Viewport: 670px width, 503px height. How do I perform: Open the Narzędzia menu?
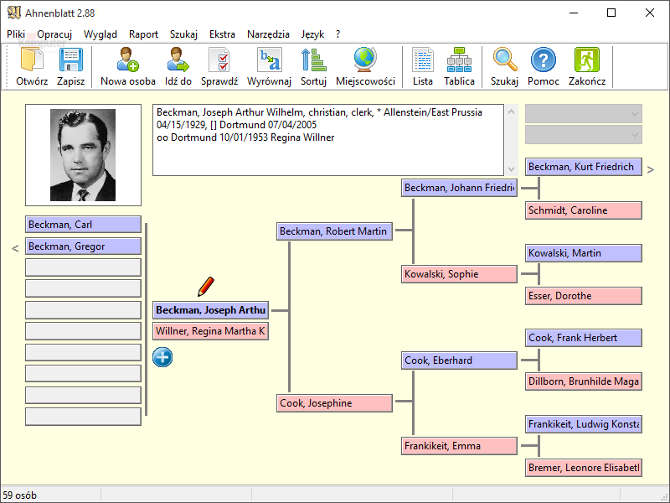pos(270,34)
